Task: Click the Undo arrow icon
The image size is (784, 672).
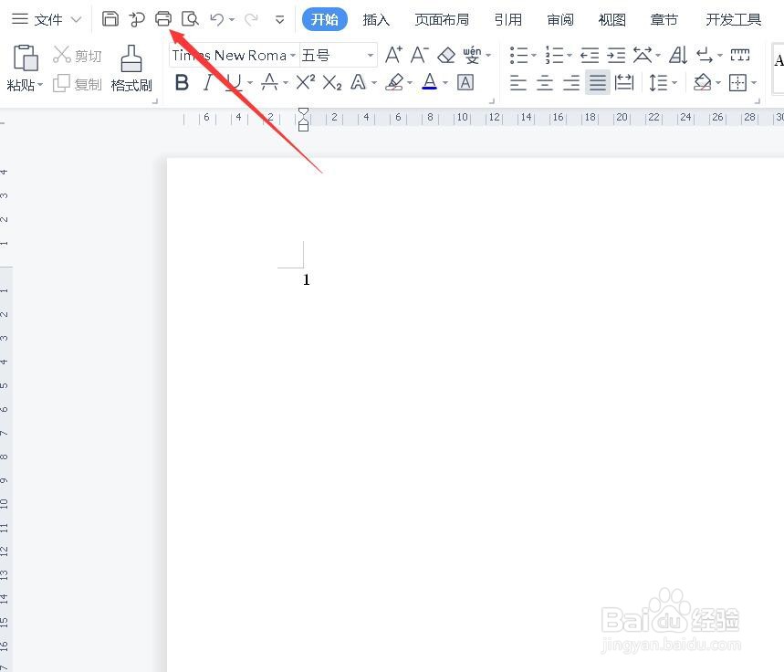Action: tap(217, 19)
